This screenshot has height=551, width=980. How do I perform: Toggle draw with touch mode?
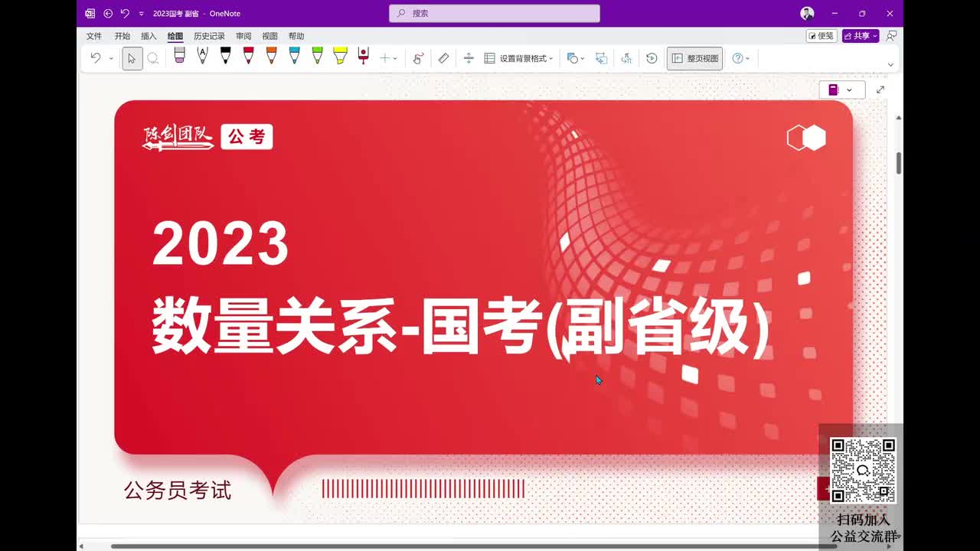point(418,58)
